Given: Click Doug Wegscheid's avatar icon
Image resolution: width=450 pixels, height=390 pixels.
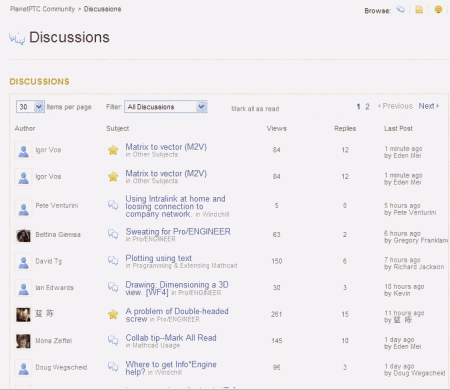Looking at the screenshot, I should [23, 368].
